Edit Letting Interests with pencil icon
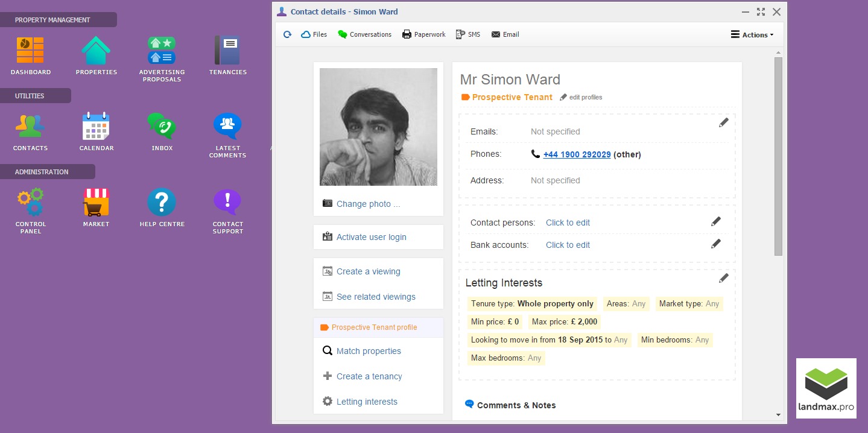 [724, 278]
